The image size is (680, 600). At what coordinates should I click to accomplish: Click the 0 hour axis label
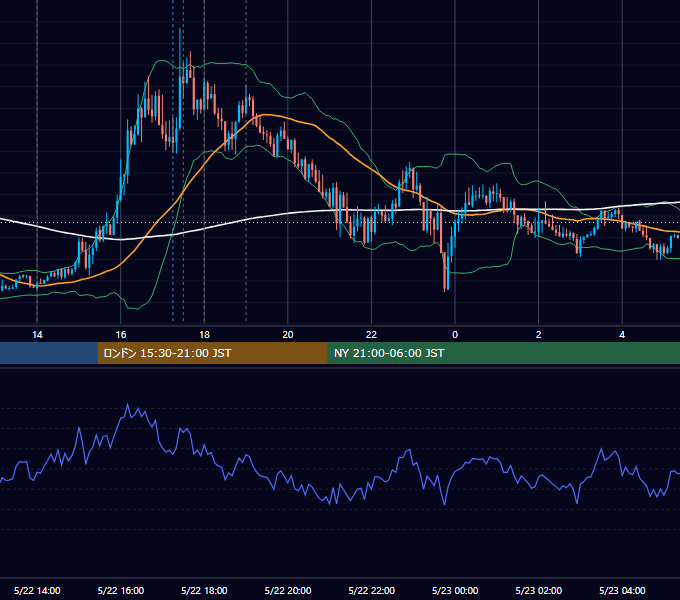pos(455,335)
